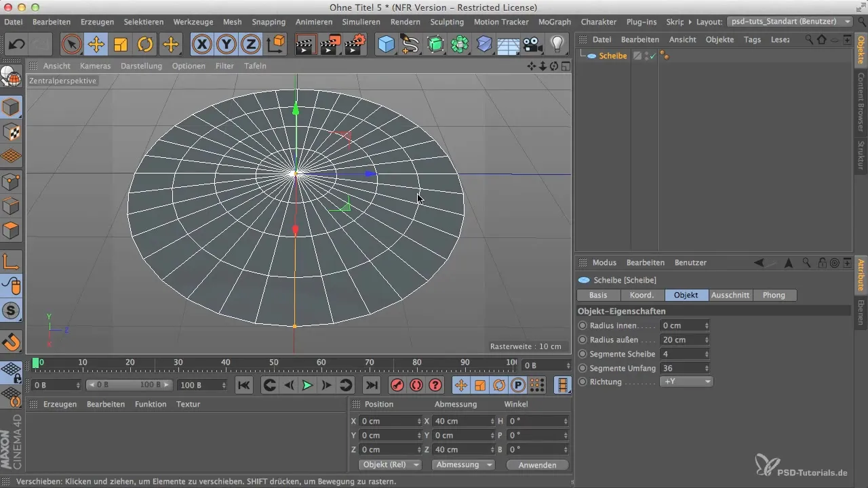Open the Layout psd-tuts_Standart dropdown
The width and height of the screenshot is (868, 488).
coord(789,22)
